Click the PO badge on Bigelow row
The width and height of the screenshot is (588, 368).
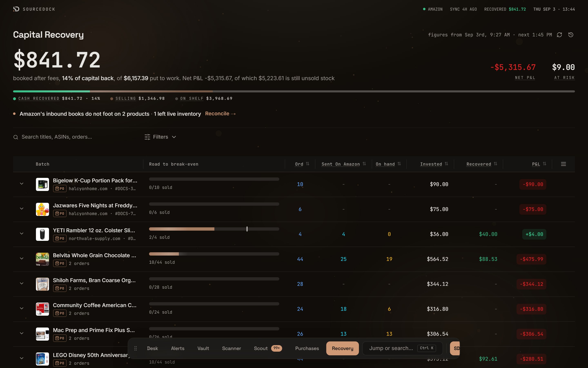click(60, 188)
